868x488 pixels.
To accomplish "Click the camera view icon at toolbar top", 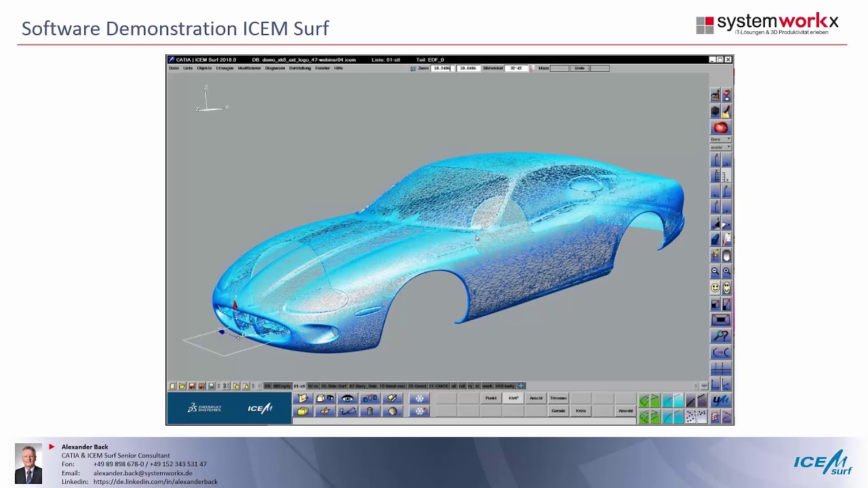I will (x=715, y=95).
